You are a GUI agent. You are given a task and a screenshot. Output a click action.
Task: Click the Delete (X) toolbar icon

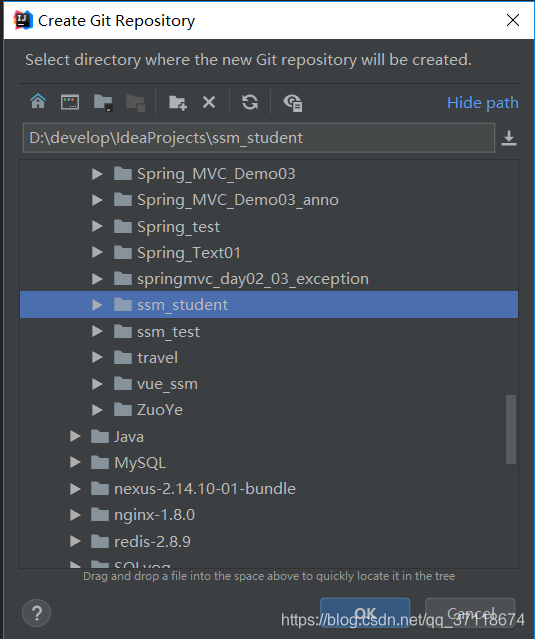coord(209,102)
